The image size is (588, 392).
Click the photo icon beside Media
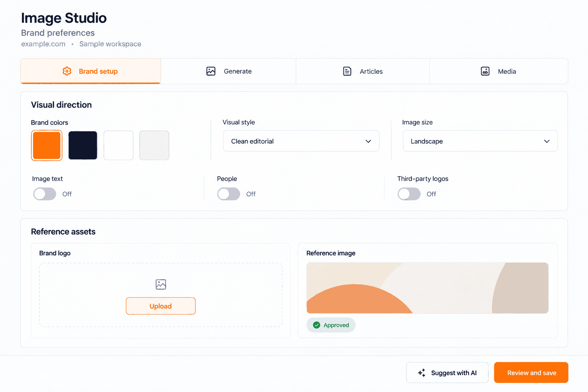[x=485, y=71]
